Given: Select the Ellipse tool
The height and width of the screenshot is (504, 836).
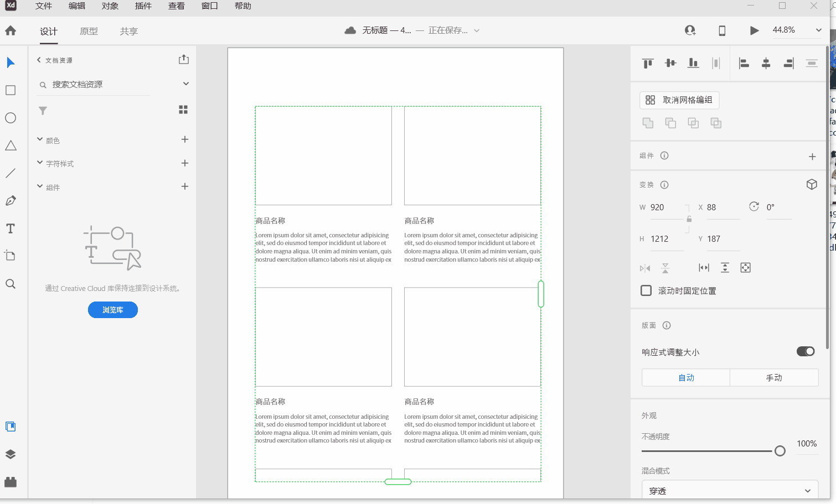Looking at the screenshot, I should [x=10, y=117].
